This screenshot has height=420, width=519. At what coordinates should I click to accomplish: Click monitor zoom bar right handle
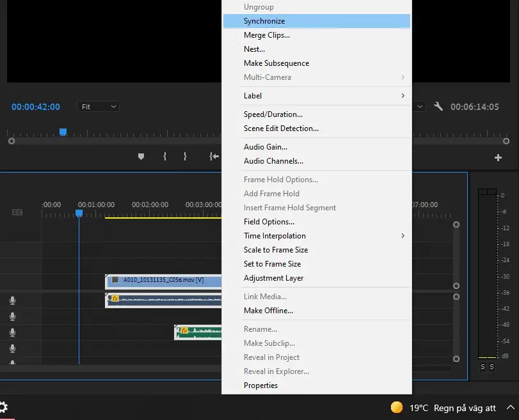pyautogui.click(x=506, y=141)
